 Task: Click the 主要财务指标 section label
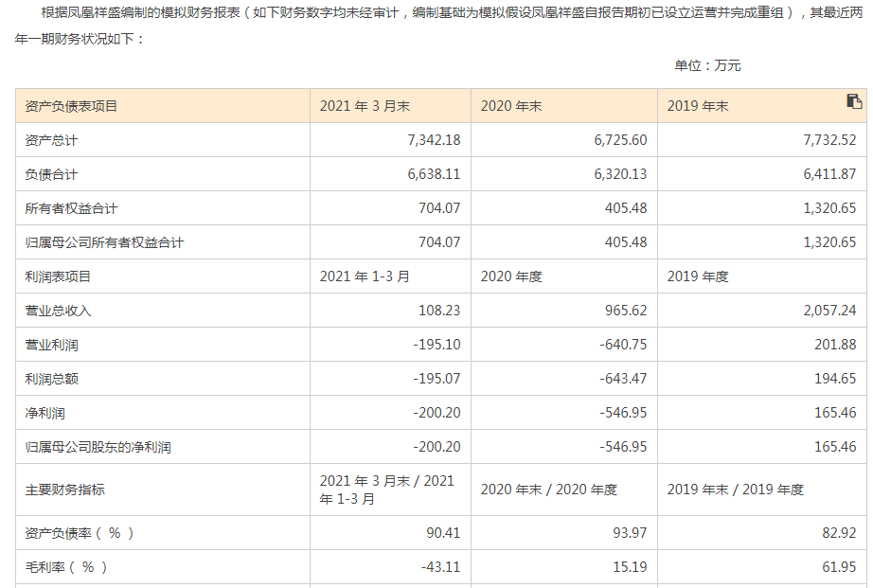click(x=64, y=490)
